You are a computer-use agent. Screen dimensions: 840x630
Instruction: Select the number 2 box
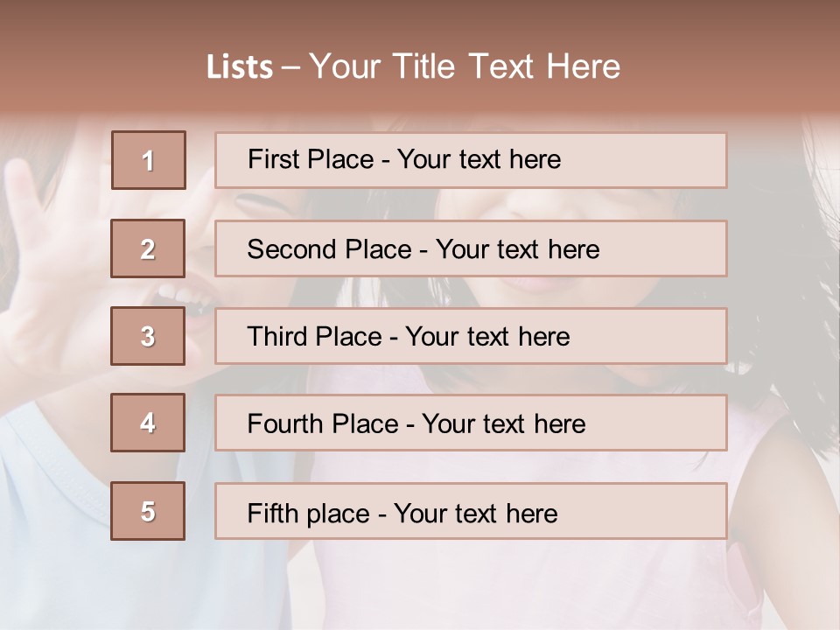click(148, 248)
